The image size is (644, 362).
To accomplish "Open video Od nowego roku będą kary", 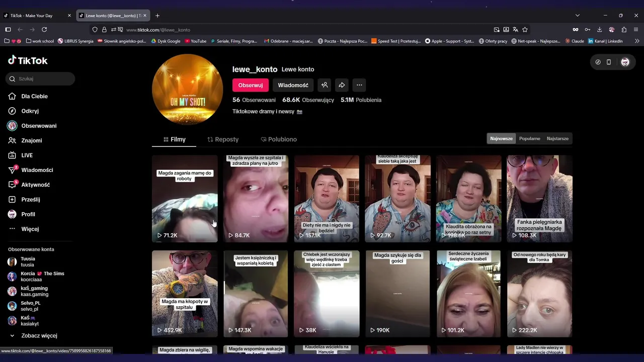I will tap(539, 294).
